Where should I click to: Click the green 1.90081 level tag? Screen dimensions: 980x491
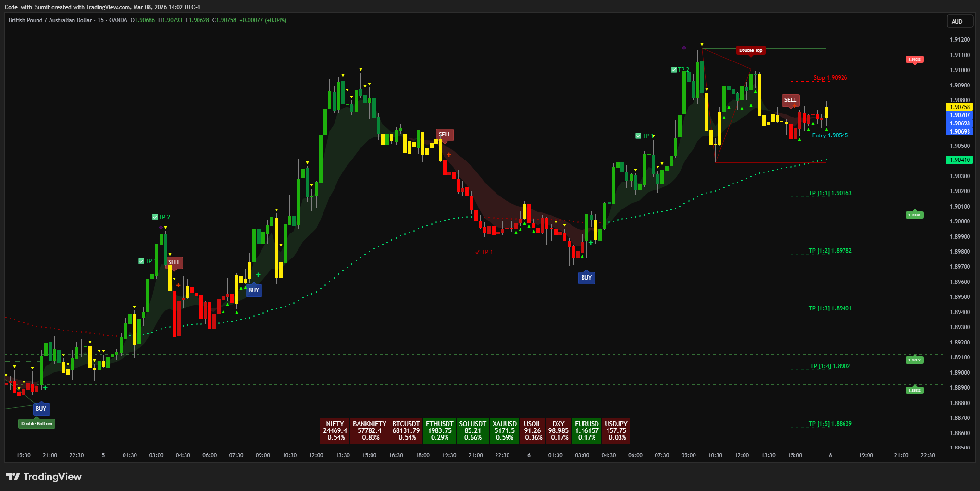(x=914, y=215)
